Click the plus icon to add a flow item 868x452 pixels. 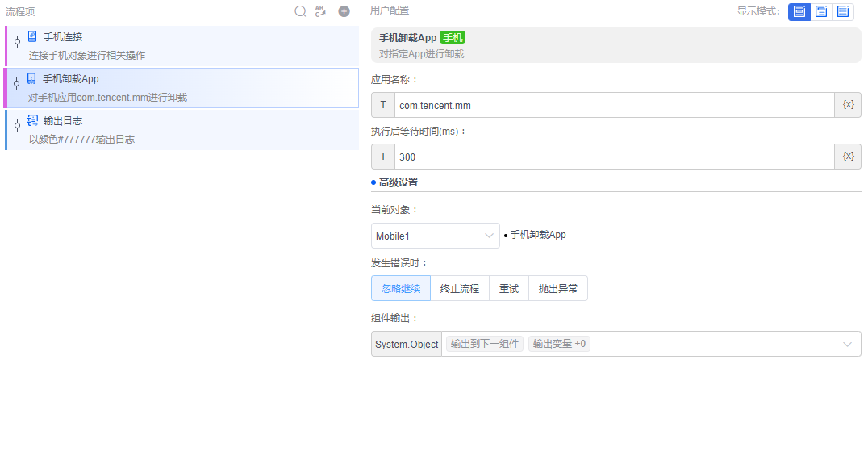[x=344, y=11]
